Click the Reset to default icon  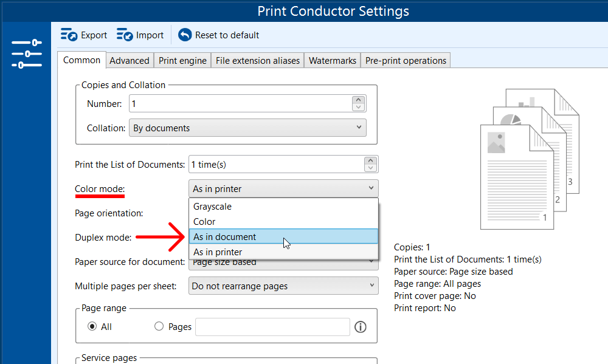pyautogui.click(x=185, y=35)
